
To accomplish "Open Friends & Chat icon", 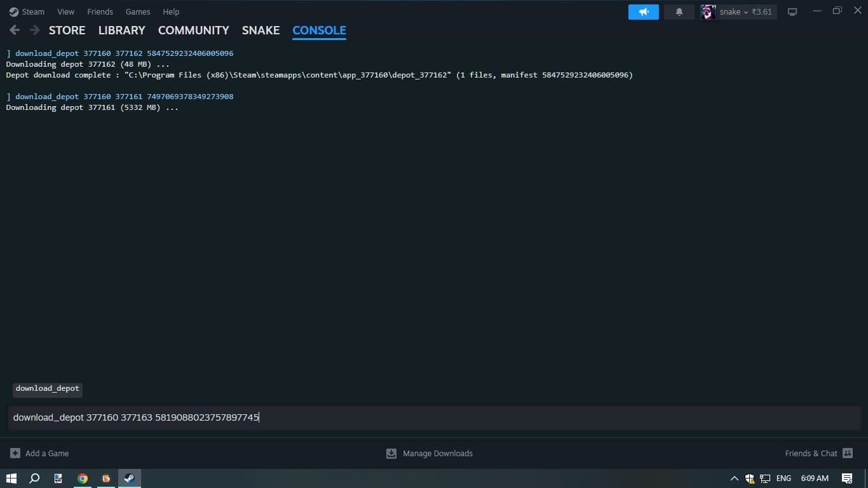I will pyautogui.click(x=847, y=453).
